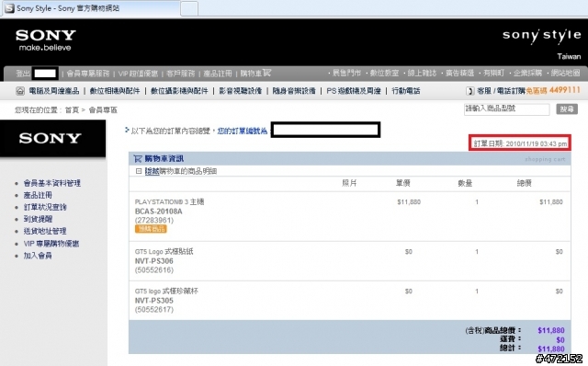The height and width of the screenshot is (366, 588).
Task: Open 有樂町 in the top right menu
Action: (x=493, y=73)
